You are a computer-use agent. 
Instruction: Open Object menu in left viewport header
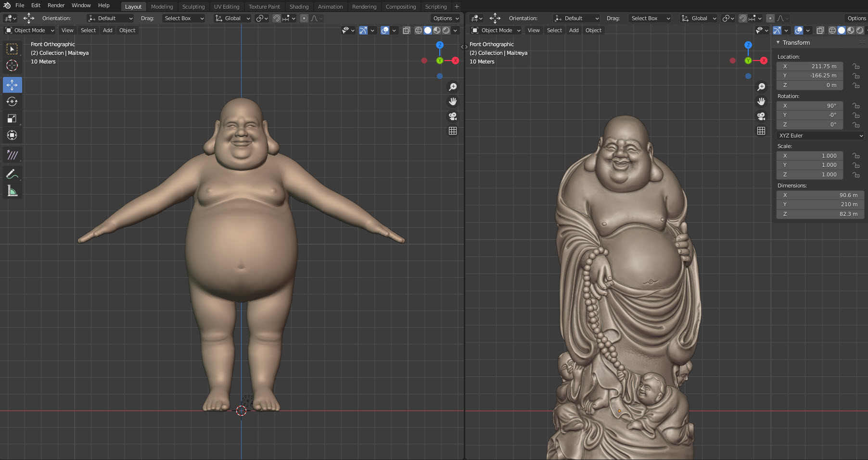tap(128, 30)
